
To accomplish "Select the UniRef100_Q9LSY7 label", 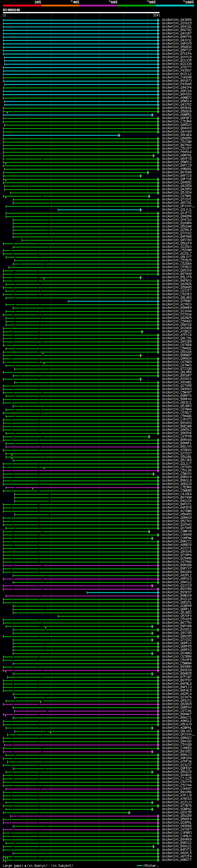I will [x=177, y=257].
